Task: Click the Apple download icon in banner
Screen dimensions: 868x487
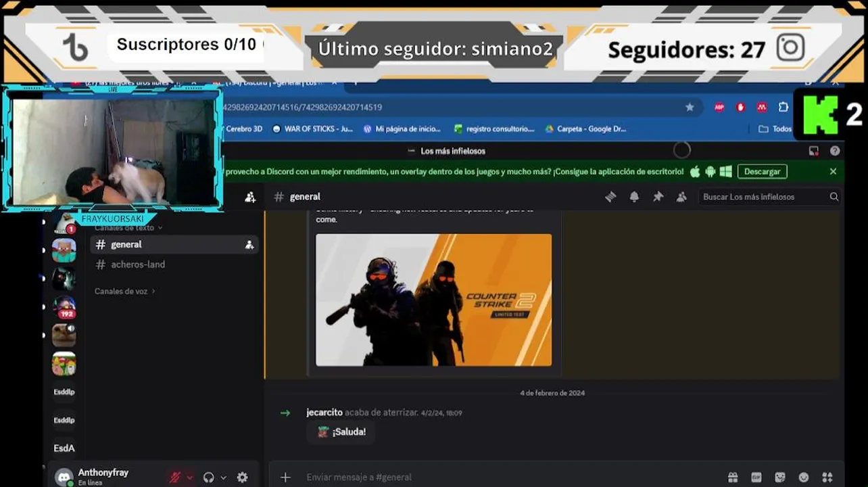Action: point(695,172)
